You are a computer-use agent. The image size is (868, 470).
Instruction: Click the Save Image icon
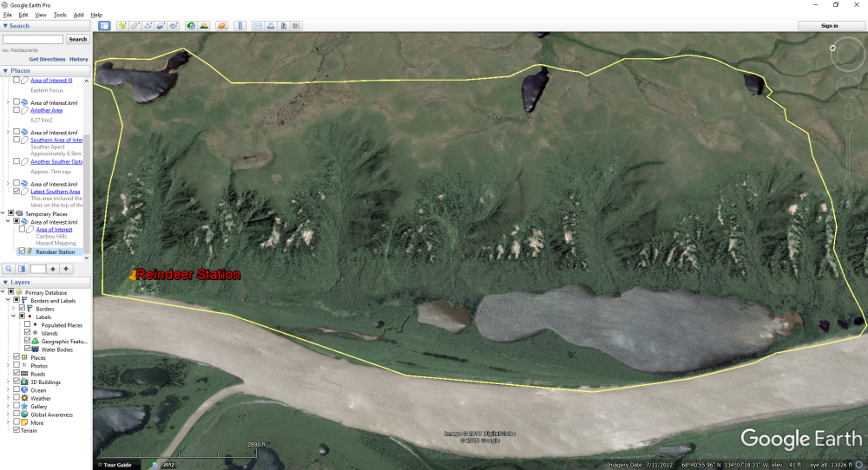284,25
